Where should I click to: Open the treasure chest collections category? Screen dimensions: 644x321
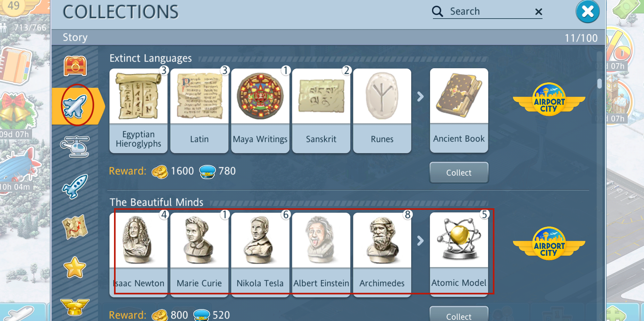point(75,66)
